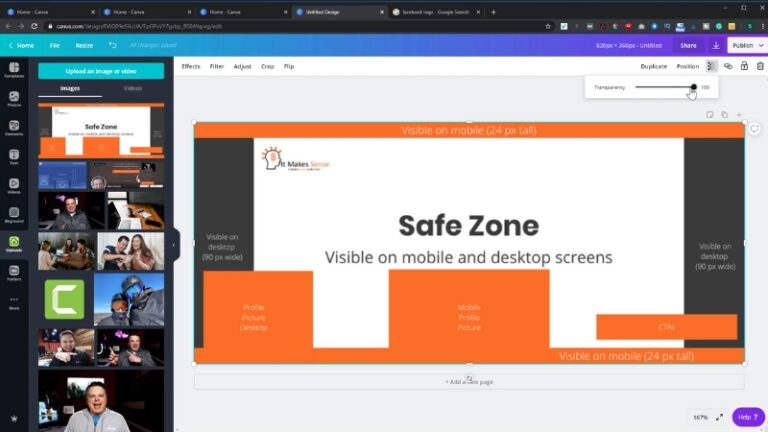Open the Elements sidebar panel
The image size is (768, 432).
14,128
